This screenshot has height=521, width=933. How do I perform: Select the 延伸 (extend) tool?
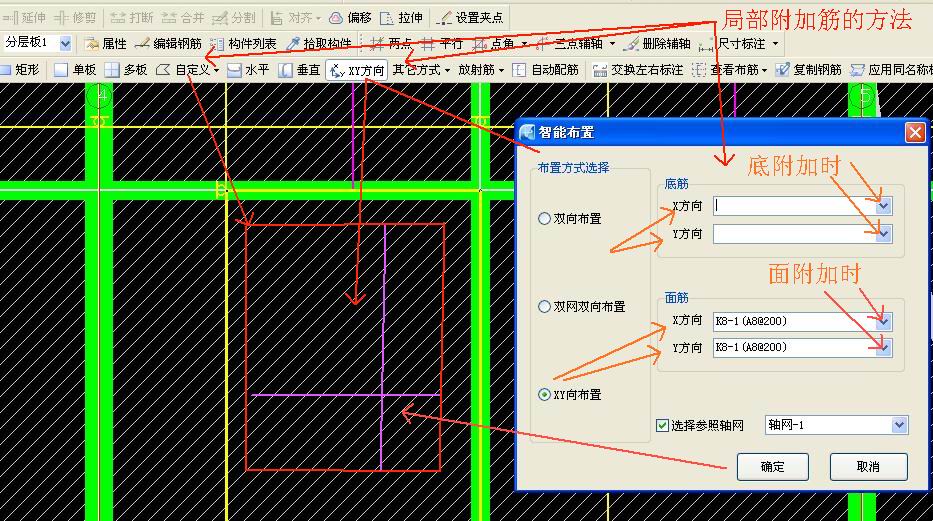[24, 18]
